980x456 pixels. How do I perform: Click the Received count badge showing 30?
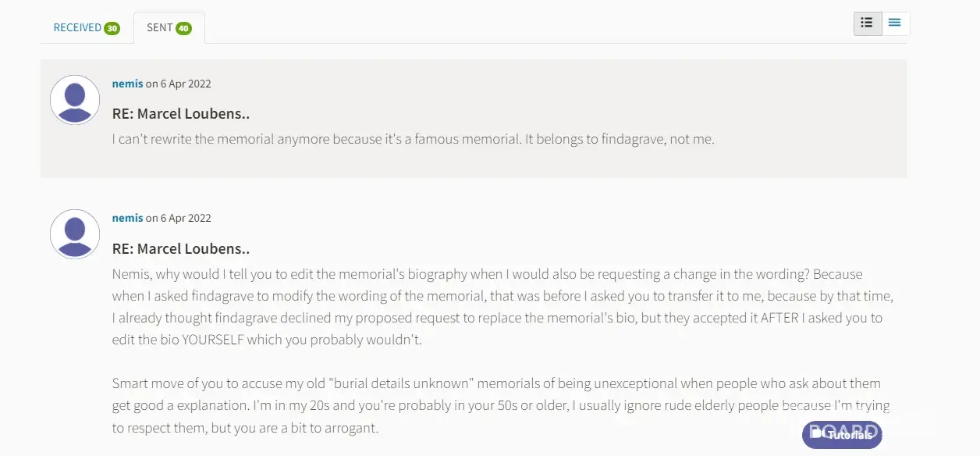[x=112, y=28]
